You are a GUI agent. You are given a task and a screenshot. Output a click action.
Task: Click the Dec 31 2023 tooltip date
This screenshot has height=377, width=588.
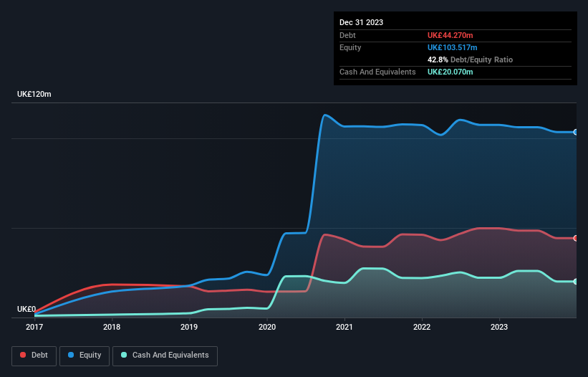(361, 22)
